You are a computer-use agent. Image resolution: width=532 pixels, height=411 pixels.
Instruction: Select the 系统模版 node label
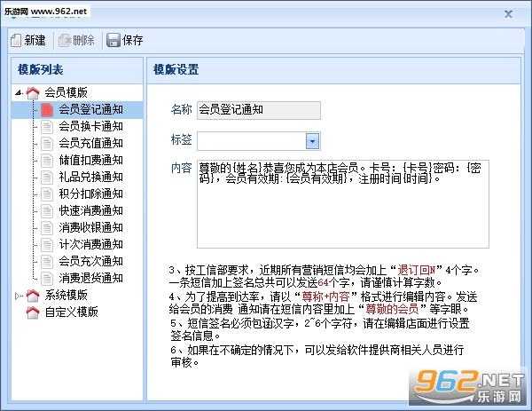coord(66,296)
